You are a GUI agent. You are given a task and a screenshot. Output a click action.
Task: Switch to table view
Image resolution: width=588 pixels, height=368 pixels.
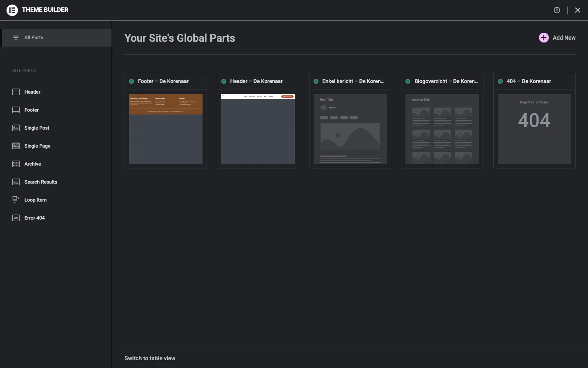(150, 358)
